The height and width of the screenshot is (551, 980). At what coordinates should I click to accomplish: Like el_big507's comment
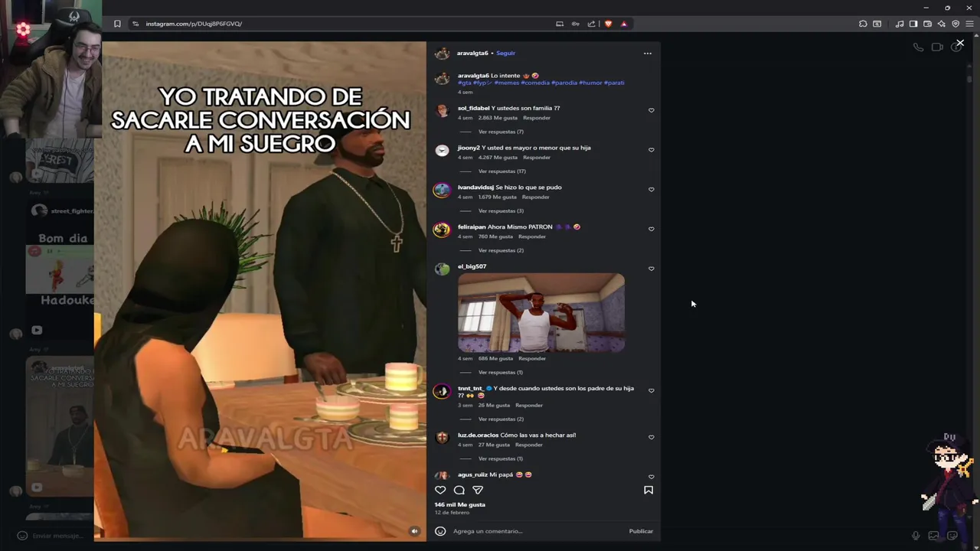click(652, 269)
